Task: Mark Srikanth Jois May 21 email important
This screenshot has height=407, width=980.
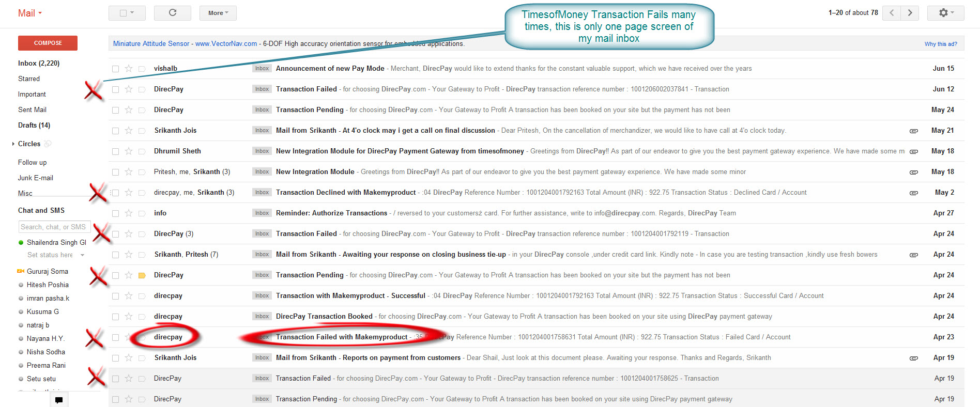Action: tap(142, 131)
